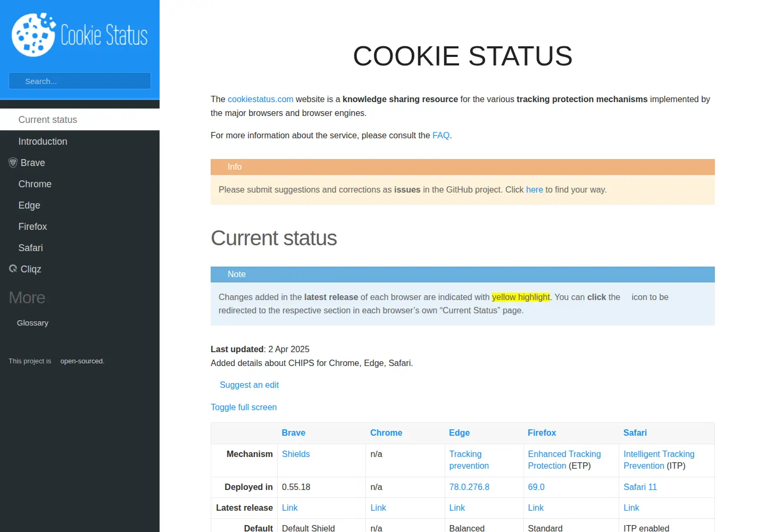Go to Cliqz in the sidebar
Viewport: 766px width, 532px height.
point(31,269)
